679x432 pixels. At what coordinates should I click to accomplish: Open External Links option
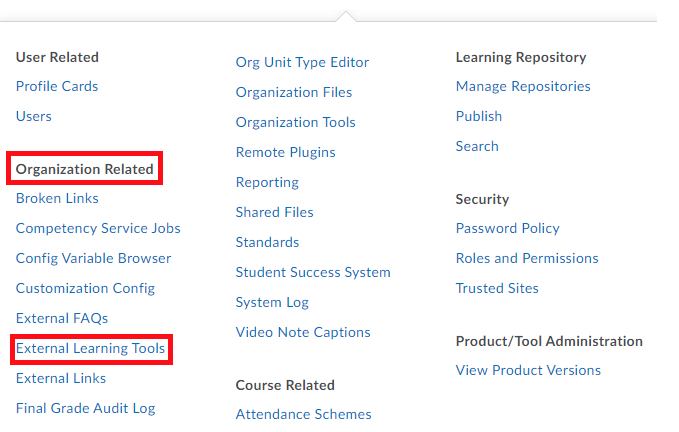pos(61,378)
